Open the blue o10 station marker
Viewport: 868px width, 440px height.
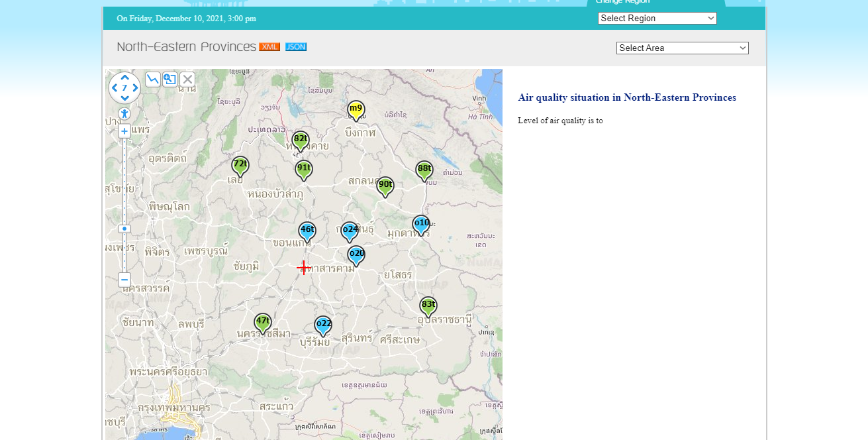[421, 226]
